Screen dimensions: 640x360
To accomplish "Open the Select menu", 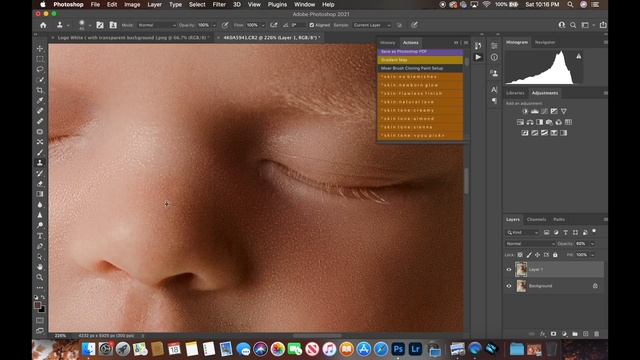I will (x=197, y=4).
